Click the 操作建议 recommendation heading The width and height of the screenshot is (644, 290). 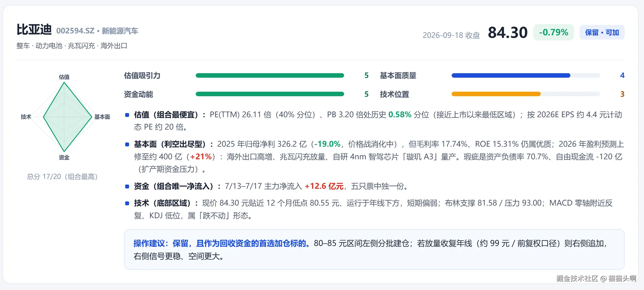pyautogui.click(x=149, y=243)
